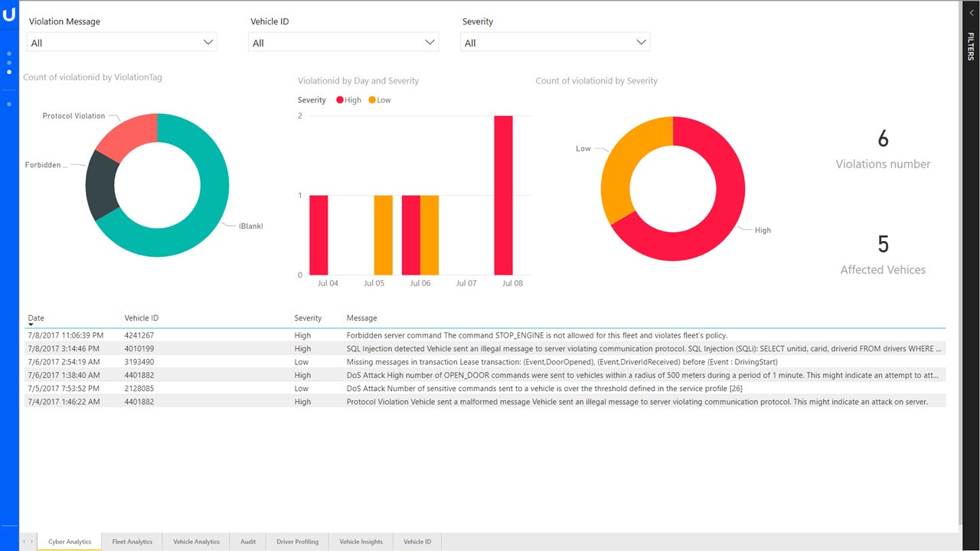Image resolution: width=980 pixels, height=551 pixels.
Task: Click the red Jul 04 bar
Action: [x=318, y=235]
